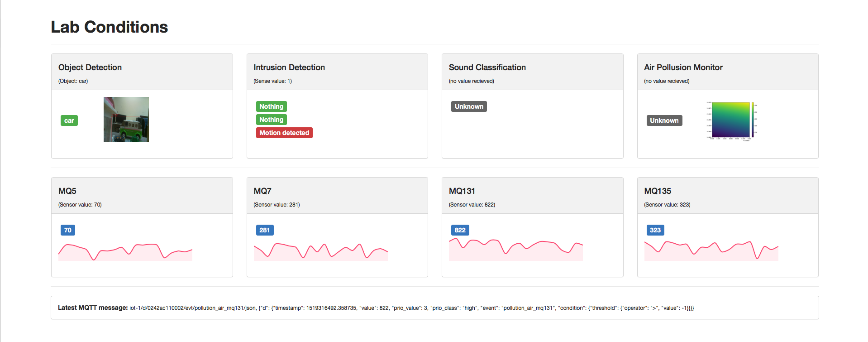Screen dimensions: 868x342
Task: Click the second green Nothing badge
Action: pos(272,120)
